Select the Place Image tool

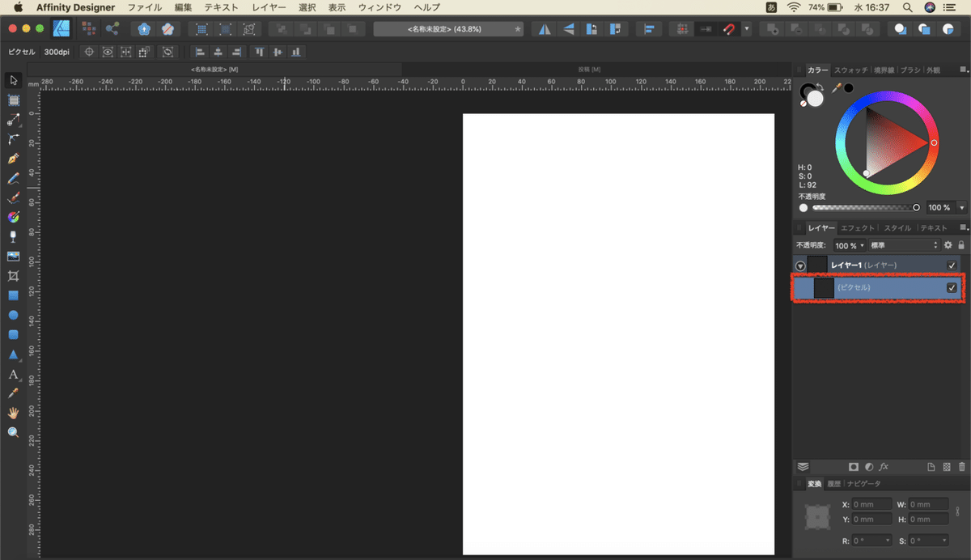point(13,257)
